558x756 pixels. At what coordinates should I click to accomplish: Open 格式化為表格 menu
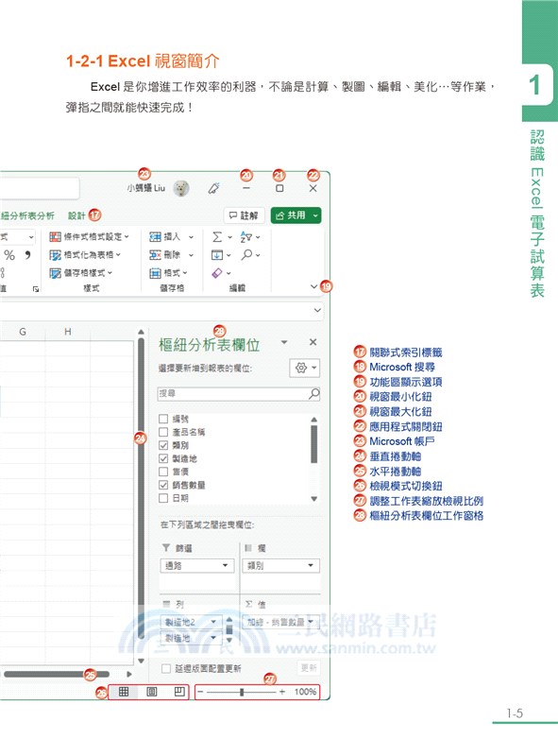[x=85, y=254]
